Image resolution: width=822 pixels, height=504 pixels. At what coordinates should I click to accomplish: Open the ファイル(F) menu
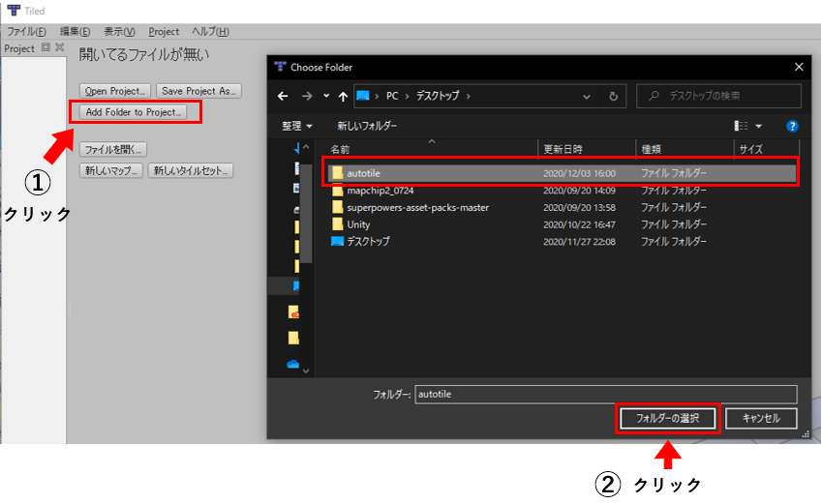tap(26, 31)
